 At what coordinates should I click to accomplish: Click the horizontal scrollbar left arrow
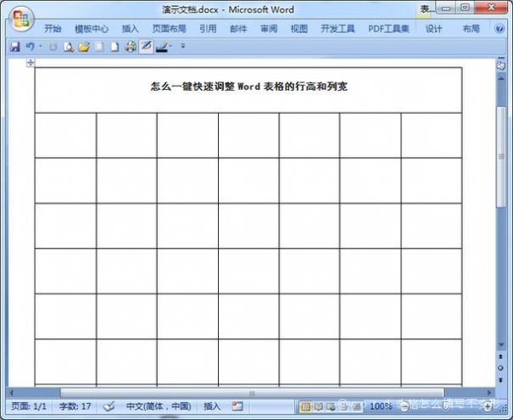(12, 392)
